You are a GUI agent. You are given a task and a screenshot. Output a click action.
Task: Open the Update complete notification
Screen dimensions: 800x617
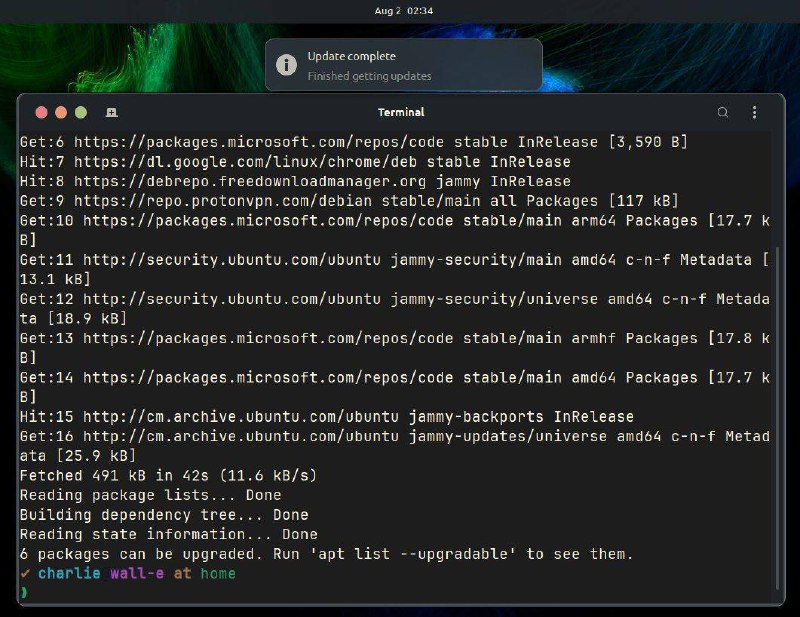tap(404, 65)
